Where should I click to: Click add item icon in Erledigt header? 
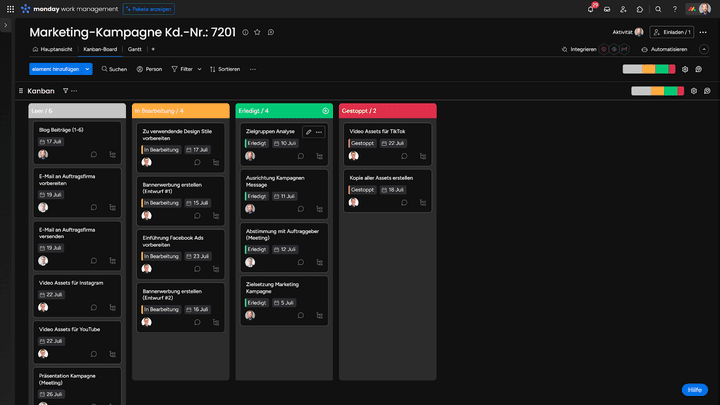point(326,111)
